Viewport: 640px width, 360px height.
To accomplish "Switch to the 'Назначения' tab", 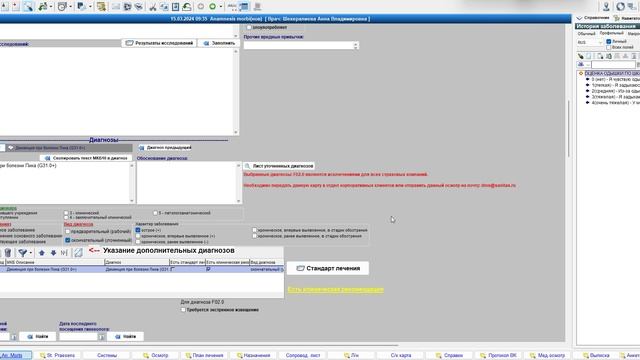I will 253,356.
